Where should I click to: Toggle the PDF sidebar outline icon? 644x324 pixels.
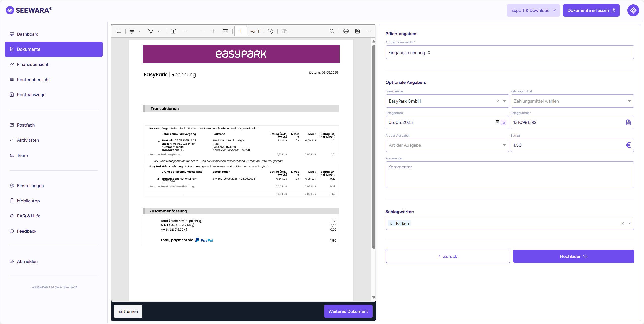(x=118, y=31)
